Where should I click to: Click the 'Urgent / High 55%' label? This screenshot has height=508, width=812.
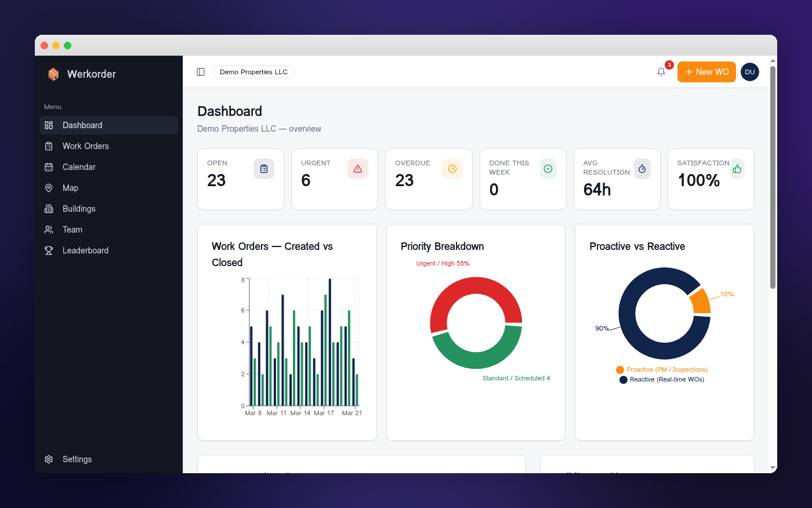pos(443,263)
